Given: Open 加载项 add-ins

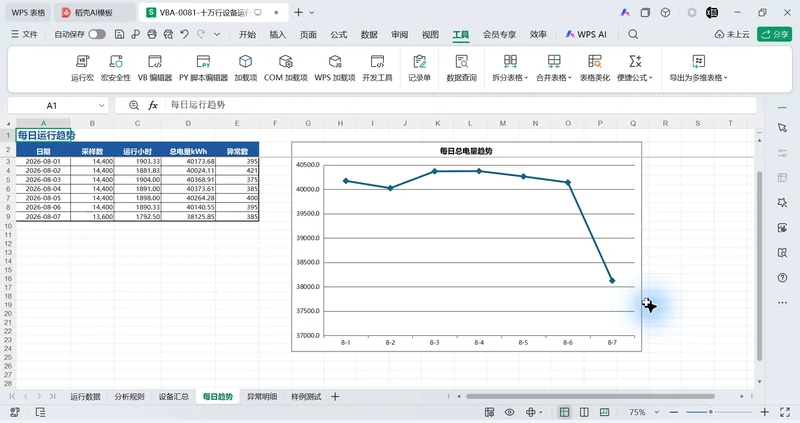Looking at the screenshot, I should coord(245,68).
